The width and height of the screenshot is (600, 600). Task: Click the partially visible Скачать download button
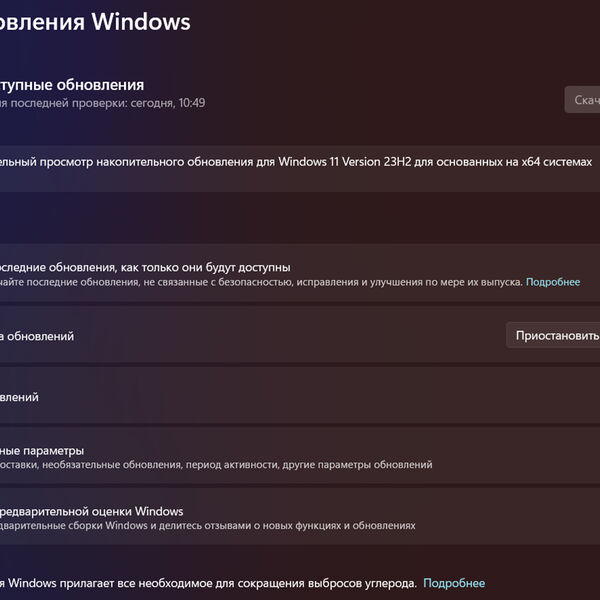(583, 100)
